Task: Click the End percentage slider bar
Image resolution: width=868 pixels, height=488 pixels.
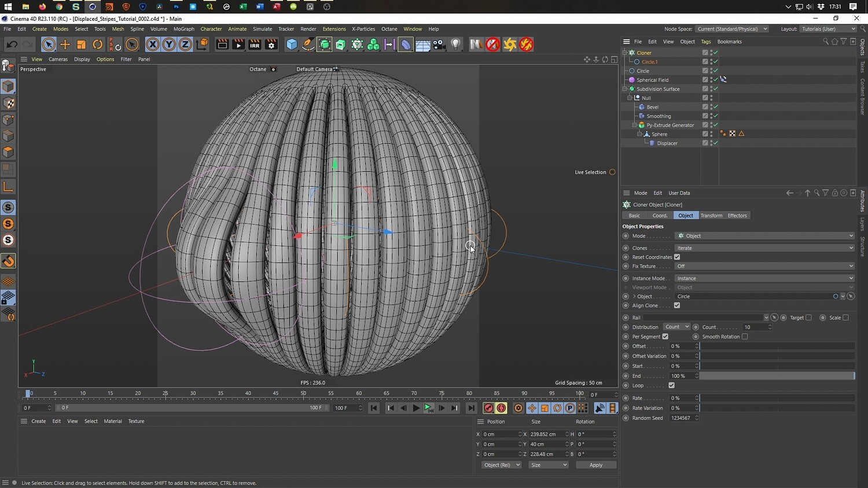Action: tap(777, 376)
